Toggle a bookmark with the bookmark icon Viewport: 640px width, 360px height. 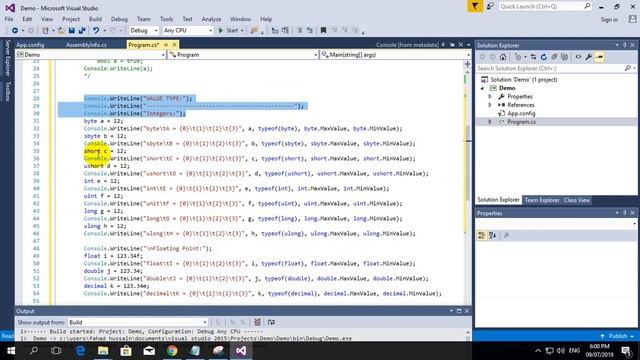click(x=323, y=31)
